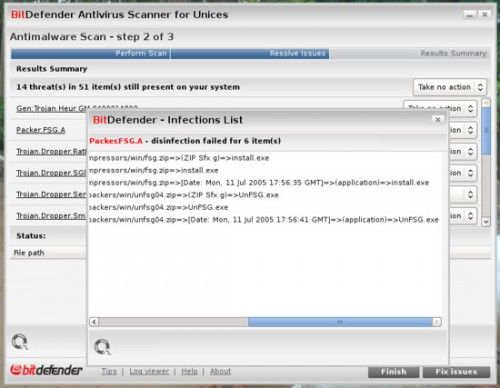
Task: Open the Packer.FSG.A threat link
Action: click(x=41, y=130)
